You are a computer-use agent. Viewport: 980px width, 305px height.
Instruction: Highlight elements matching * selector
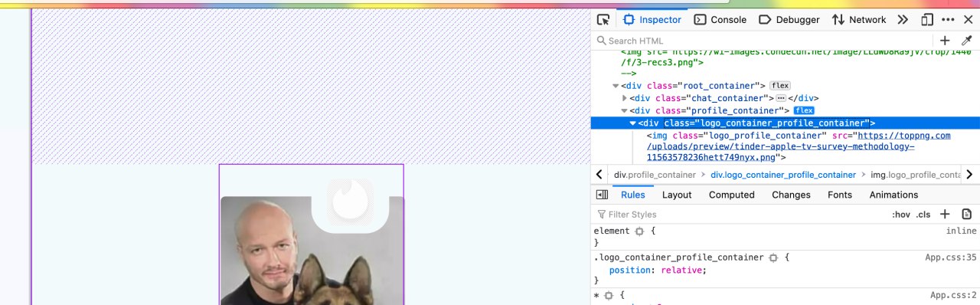(x=609, y=295)
